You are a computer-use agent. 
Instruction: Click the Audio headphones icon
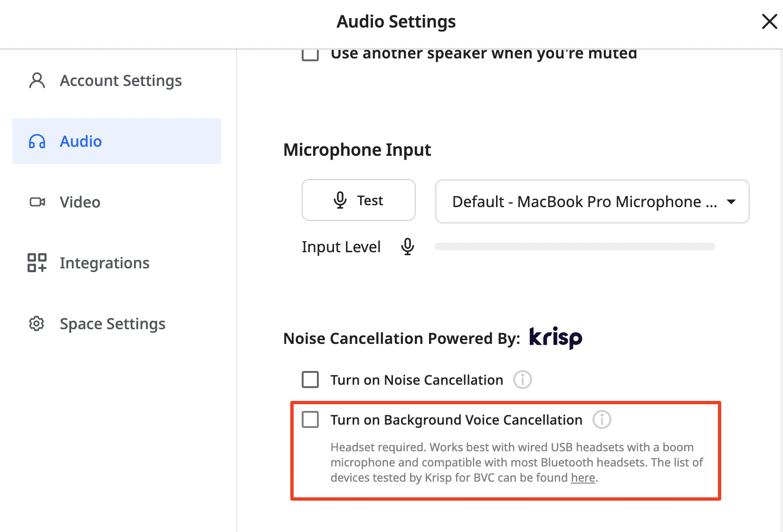click(x=37, y=142)
